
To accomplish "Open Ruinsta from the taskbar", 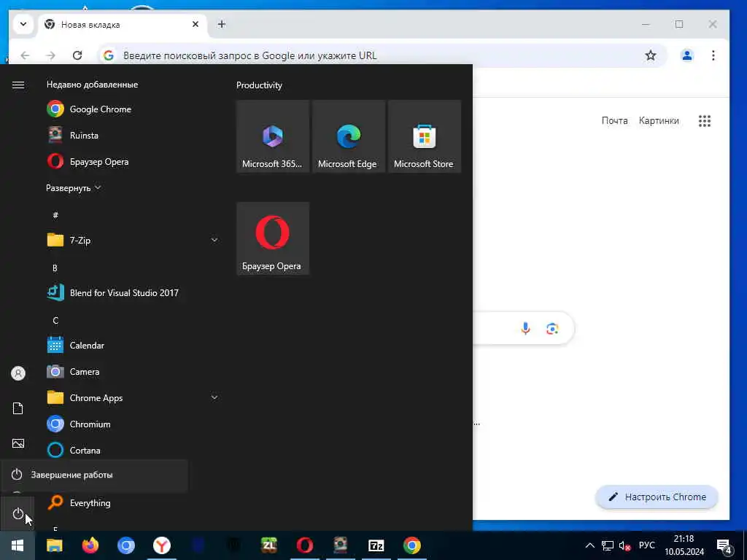I will click(x=340, y=545).
